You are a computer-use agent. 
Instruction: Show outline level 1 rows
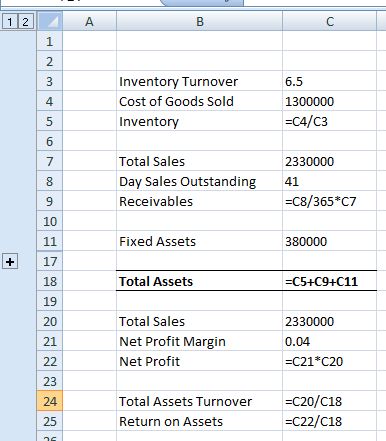(10, 22)
